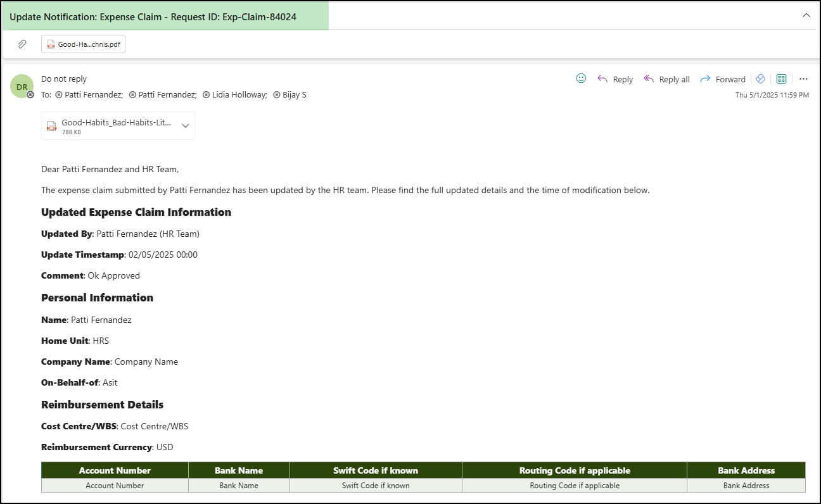Screen dimensions: 821x504
Task: Click the blocked-sender icon beside Bijay S
Action: (276, 94)
